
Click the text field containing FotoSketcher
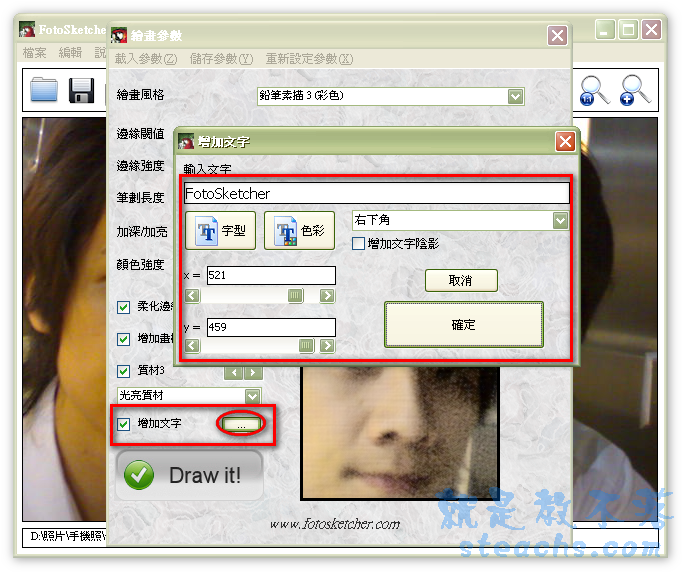[377, 193]
